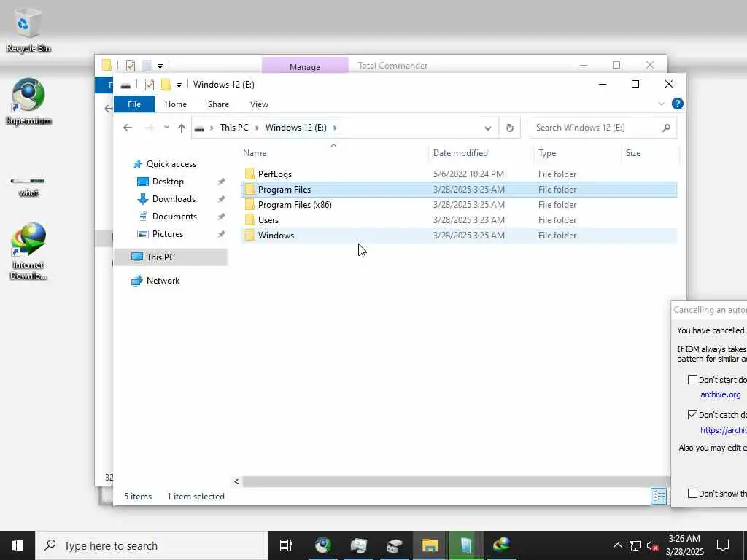Select the Program Files folder
The image size is (747, 560).
(458, 190)
